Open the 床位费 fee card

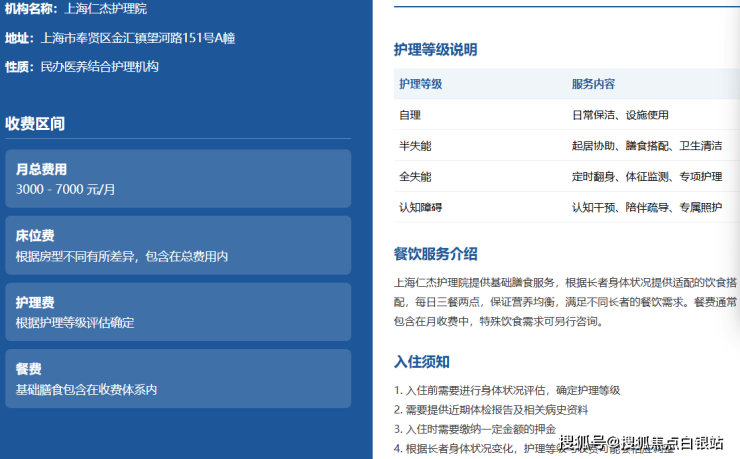[x=178, y=245]
